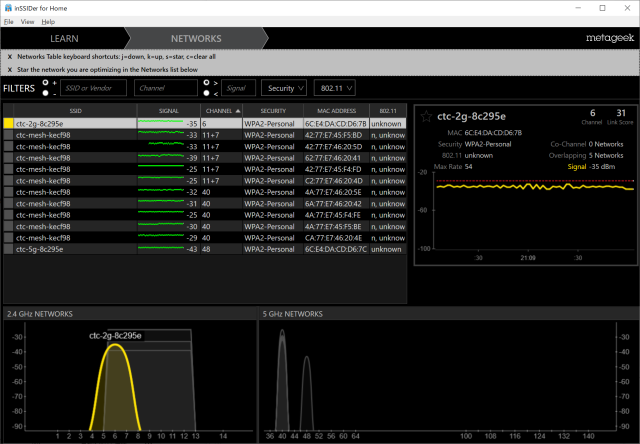Screen dimensions: 640x444
Task: Sort table by SSID column header
Action: click(76, 111)
